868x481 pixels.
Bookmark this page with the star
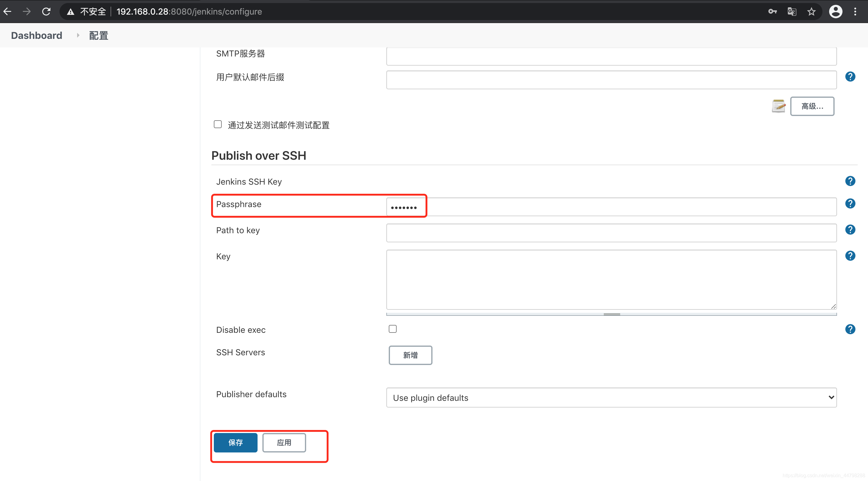(x=812, y=12)
